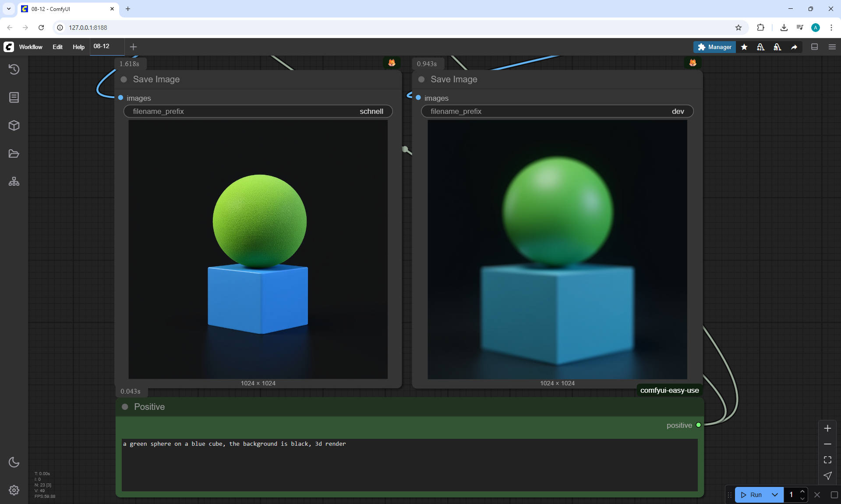Click the Run button to queue
841x504 pixels.
click(x=752, y=495)
